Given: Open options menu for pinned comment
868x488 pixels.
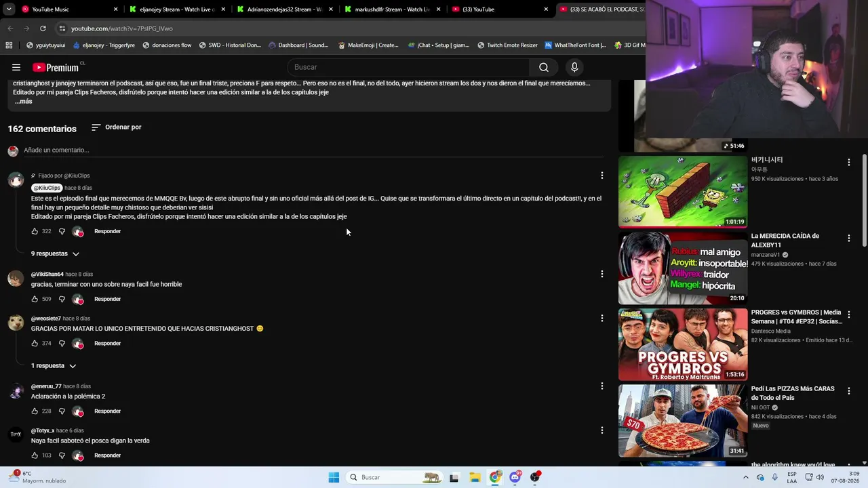Looking at the screenshot, I should pyautogui.click(x=601, y=176).
